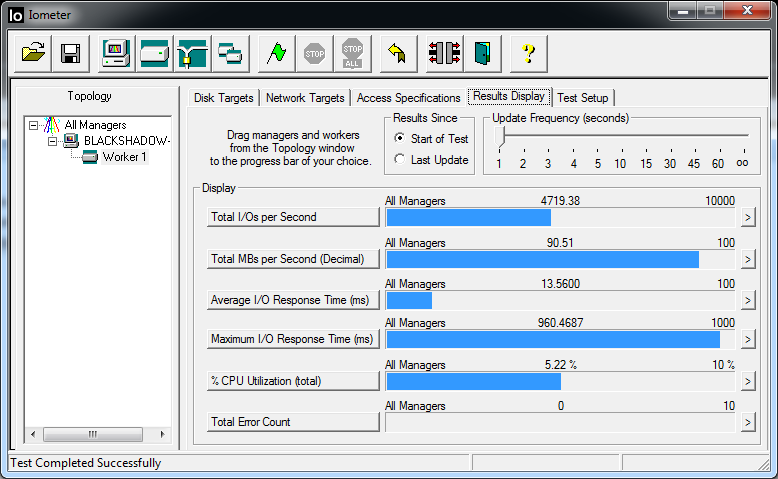Click the 10000 maximum I/Os scale value
The height and width of the screenshot is (479, 778).
pyautogui.click(x=720, y=201)
